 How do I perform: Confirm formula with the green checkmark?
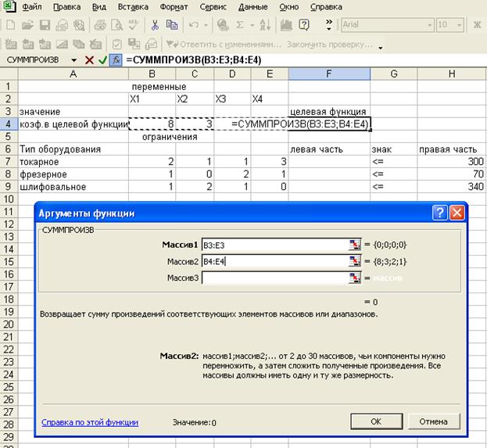click(102, 60)
